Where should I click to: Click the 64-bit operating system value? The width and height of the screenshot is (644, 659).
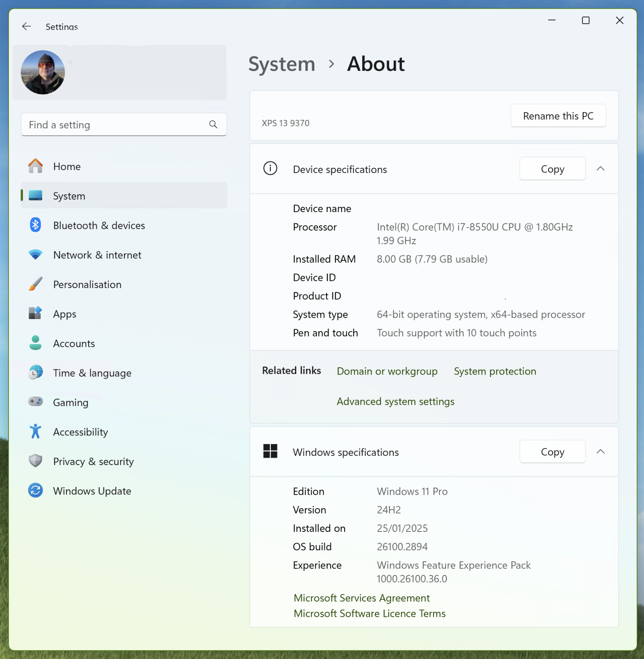[x=481, y=315]
